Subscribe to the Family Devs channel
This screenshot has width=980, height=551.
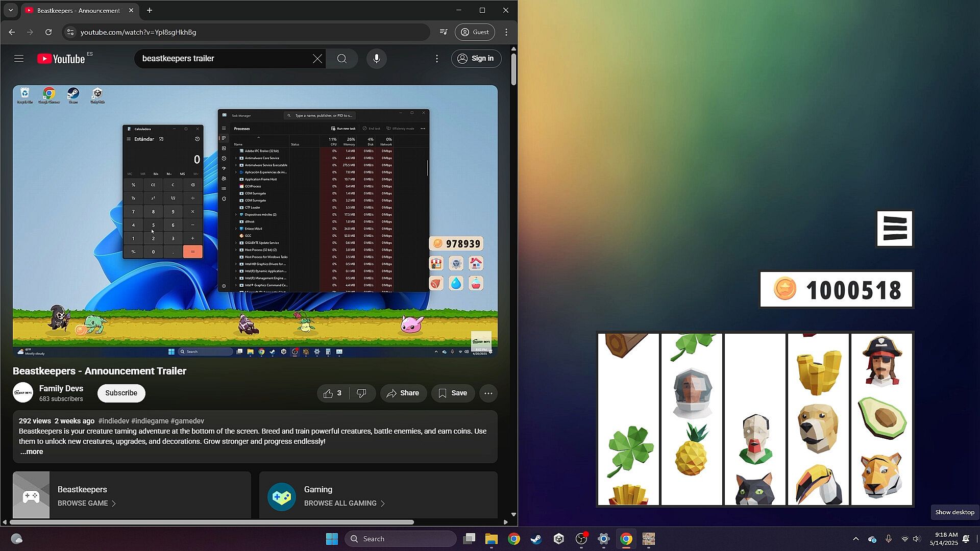tap(121, 393)
